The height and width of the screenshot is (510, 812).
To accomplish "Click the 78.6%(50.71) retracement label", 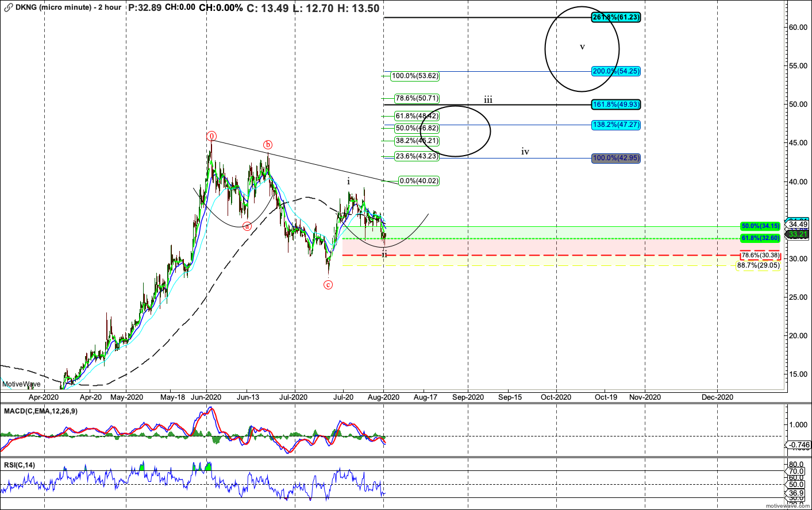I will (417, 98).
